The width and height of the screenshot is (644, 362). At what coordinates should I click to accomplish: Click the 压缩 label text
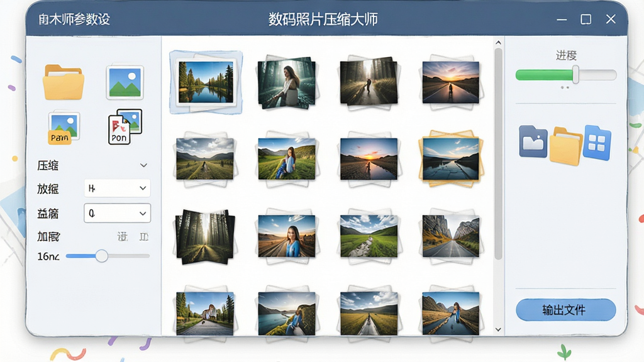pyautogui.click(x=48, y=165)
